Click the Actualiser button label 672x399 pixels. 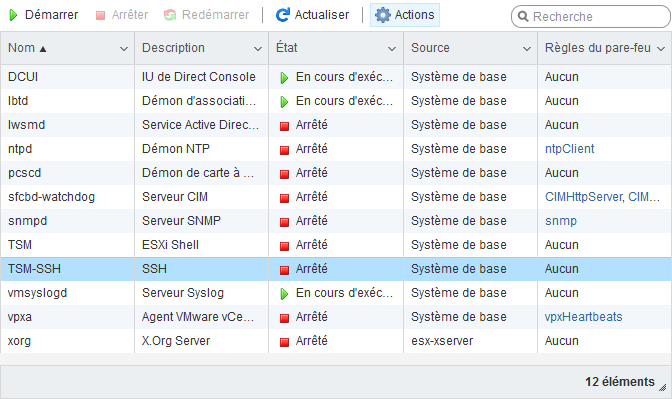[322, 15]
